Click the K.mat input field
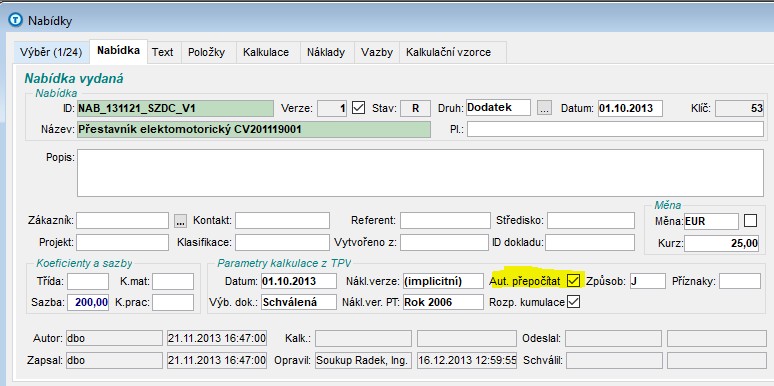 tap(173, 281)
